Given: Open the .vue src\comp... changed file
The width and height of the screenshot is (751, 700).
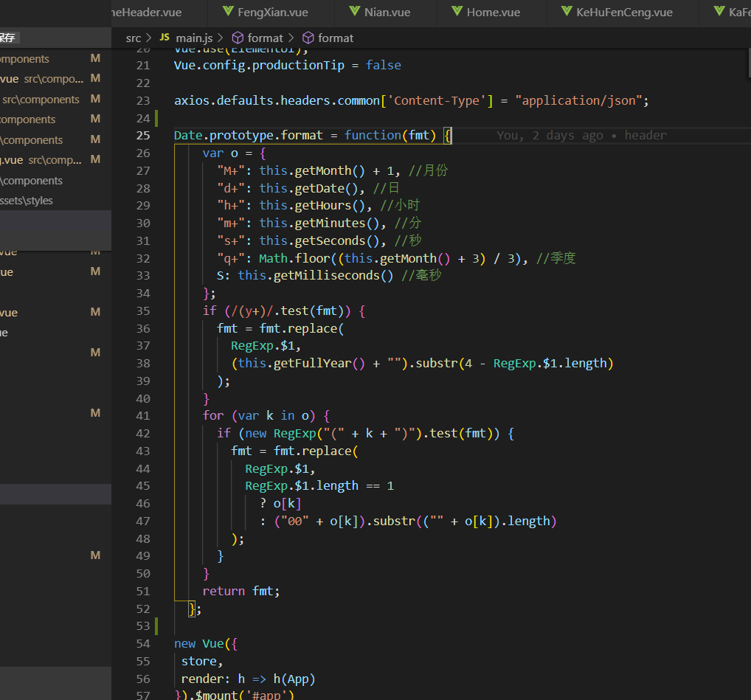Looking at the screenshot, I should (x=55, y=160).
